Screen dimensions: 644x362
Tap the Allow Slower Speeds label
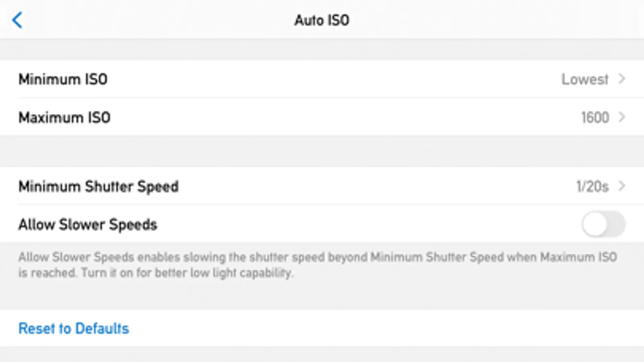pyautogui.click(x=88, y=224)
